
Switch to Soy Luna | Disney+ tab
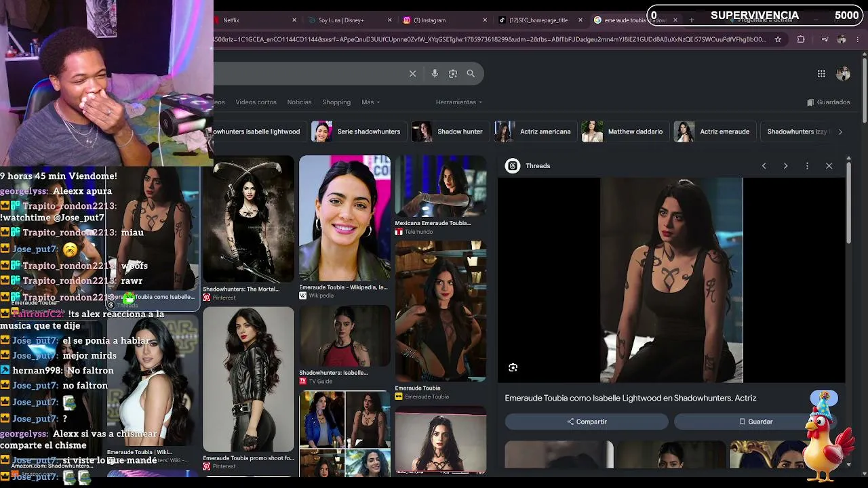coord(349,20)
